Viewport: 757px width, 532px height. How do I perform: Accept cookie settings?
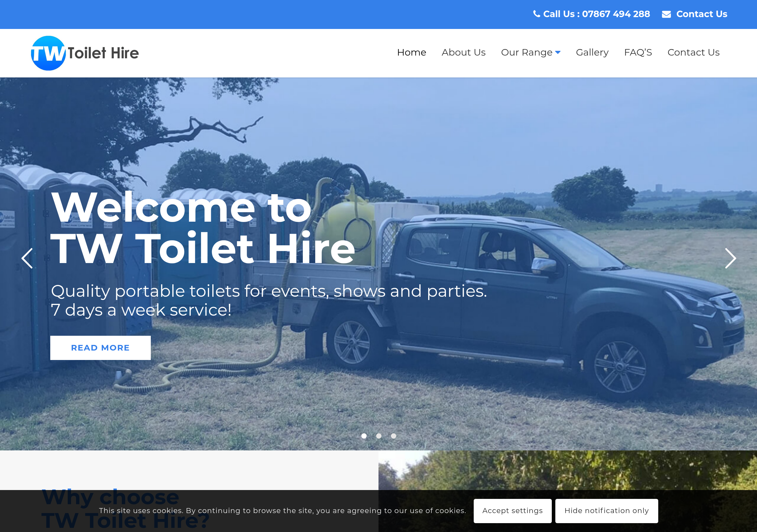[512, 511]
